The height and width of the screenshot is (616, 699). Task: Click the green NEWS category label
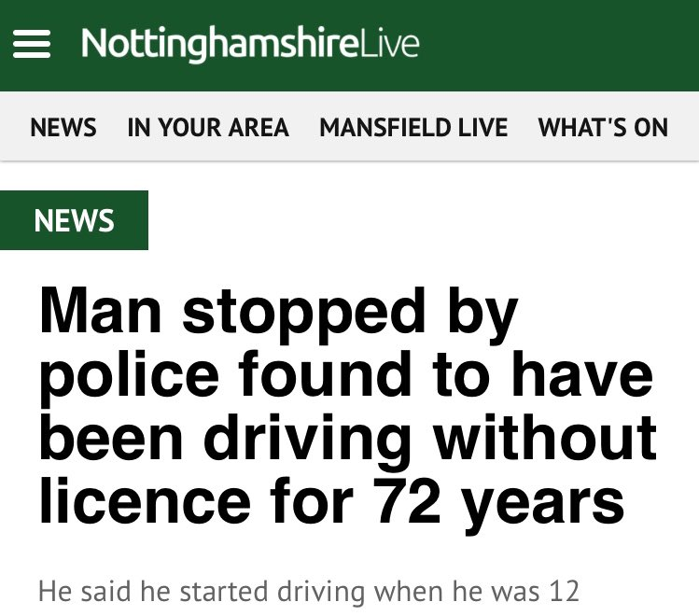click(74, 220)
